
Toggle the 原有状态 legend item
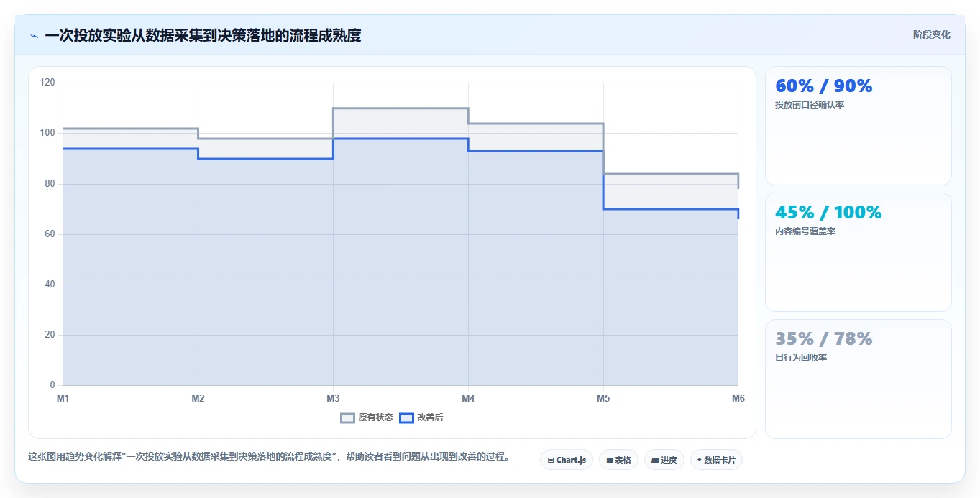point(367,418)
